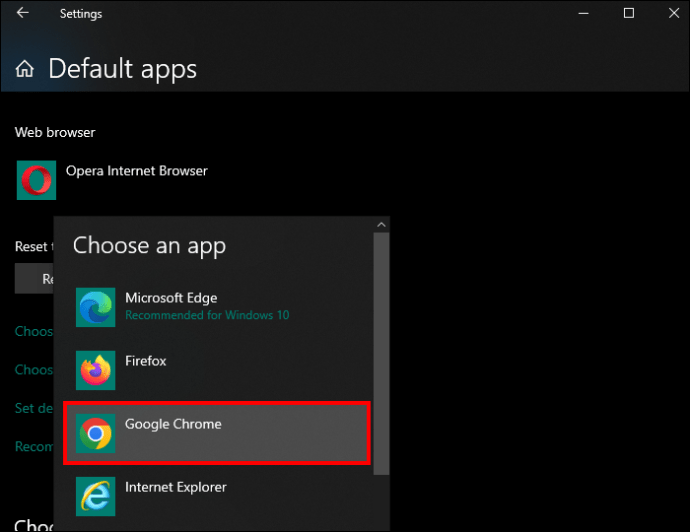Minimize the Settings window
The image size is (690, 532).
pyautogui.click(x=584, y=13)
